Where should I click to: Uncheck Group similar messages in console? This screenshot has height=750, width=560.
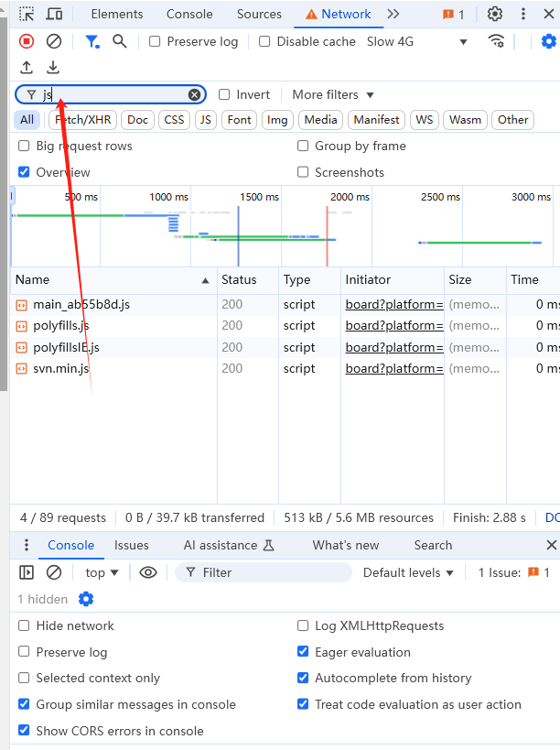24,704
